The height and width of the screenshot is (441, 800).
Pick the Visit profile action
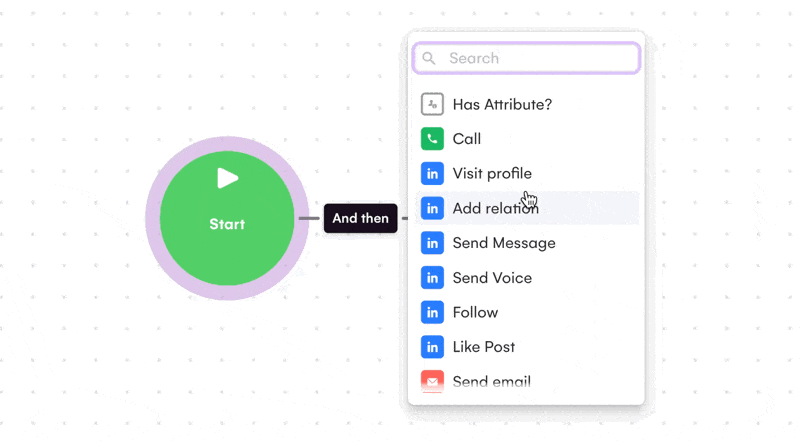click(x=492, y=174)
